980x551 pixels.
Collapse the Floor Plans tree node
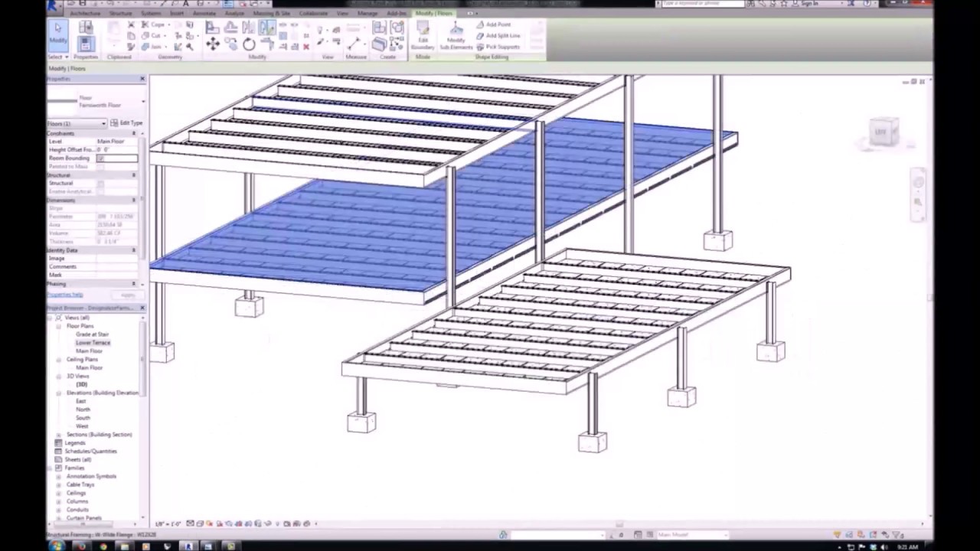tap(59, 326)
